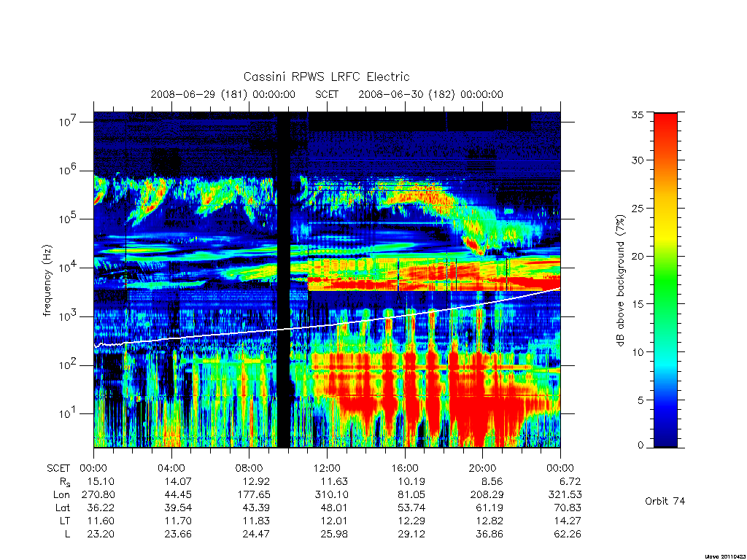Click the longitude value "321.53"
747x560 pixels.
[565, 495]
